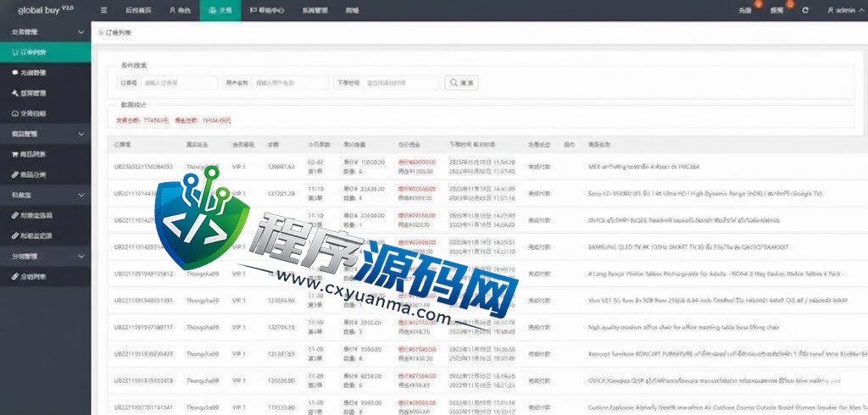Open the product category link-icon item in second group
The width and height of the screenshot is (868, 415).
[46, 174]
